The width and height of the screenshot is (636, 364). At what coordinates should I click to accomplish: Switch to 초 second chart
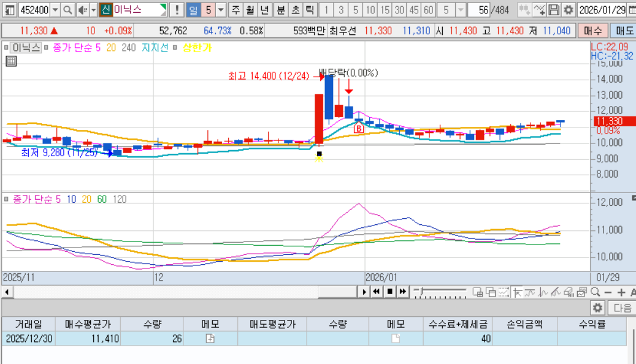[x=295, y=10]
